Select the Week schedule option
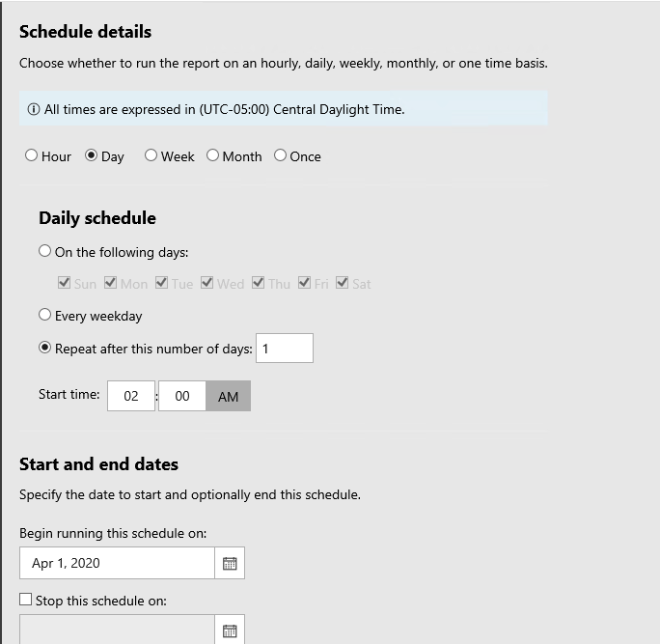The image size is (660, 644). click(x=151, y=155)
